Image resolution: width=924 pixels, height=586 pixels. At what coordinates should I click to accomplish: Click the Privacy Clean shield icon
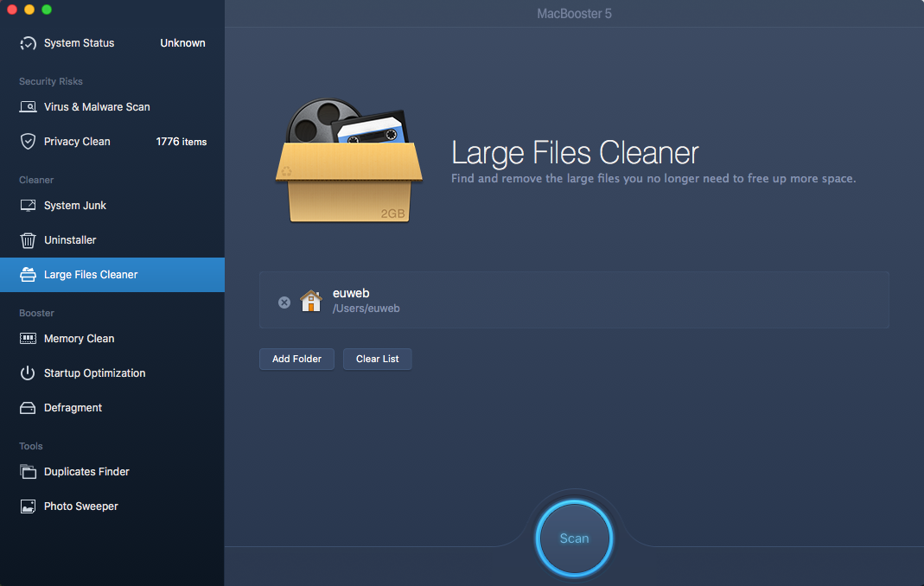tap(28, 142)
